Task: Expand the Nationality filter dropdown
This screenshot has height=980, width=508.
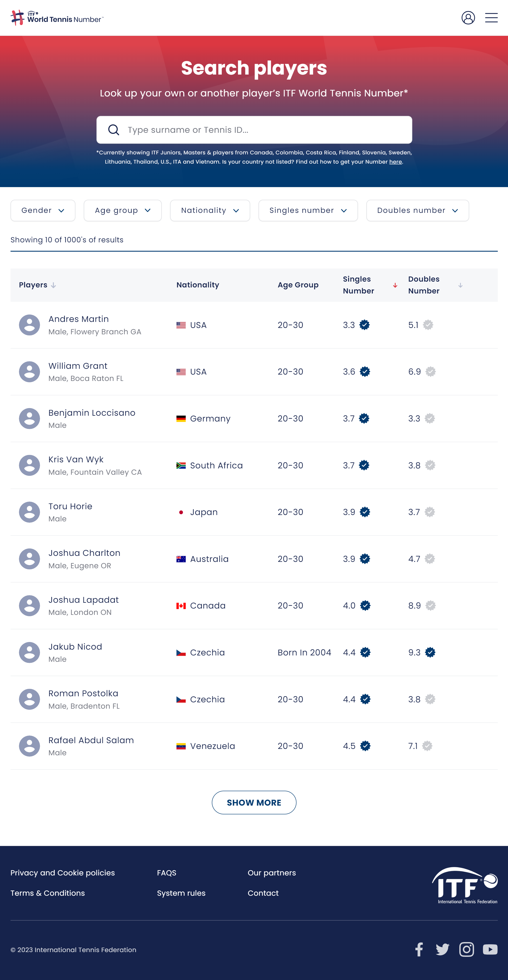Action: (x=210, y=210)
